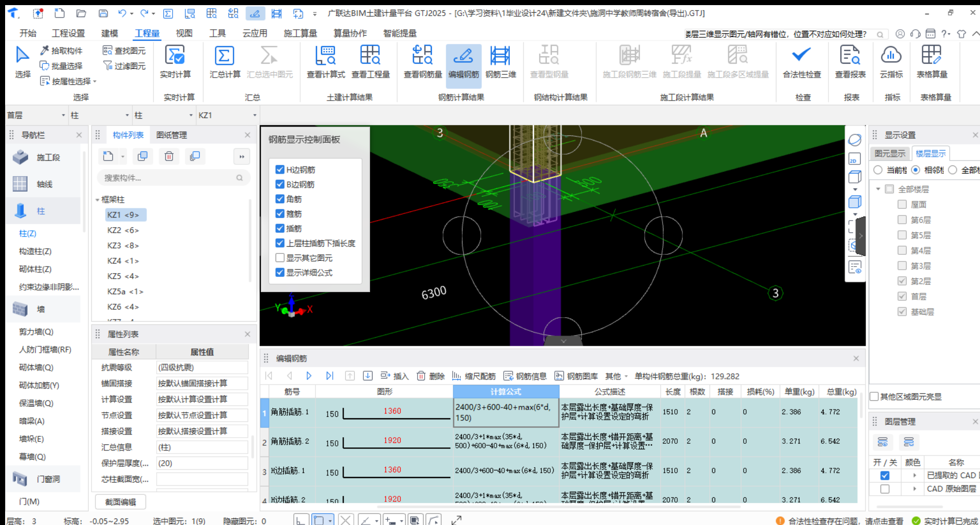Click 搜索构件 search field
Screen dimensions: 980x525
(x=173, y=178)
